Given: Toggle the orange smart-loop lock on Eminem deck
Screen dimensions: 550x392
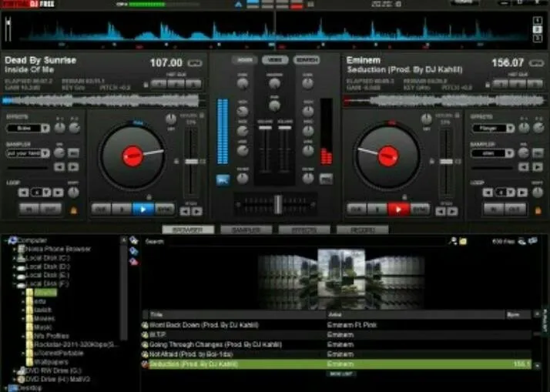Looking at the screenshot, I should (x=538, y=210).
